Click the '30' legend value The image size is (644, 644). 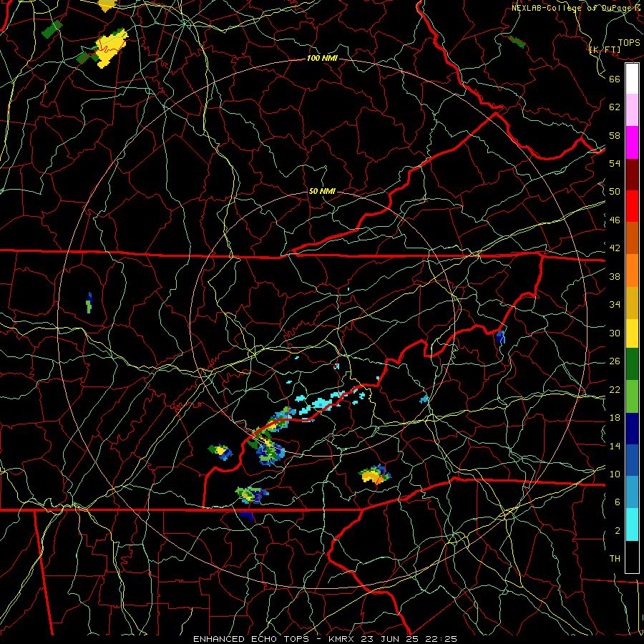coord(615,333)
